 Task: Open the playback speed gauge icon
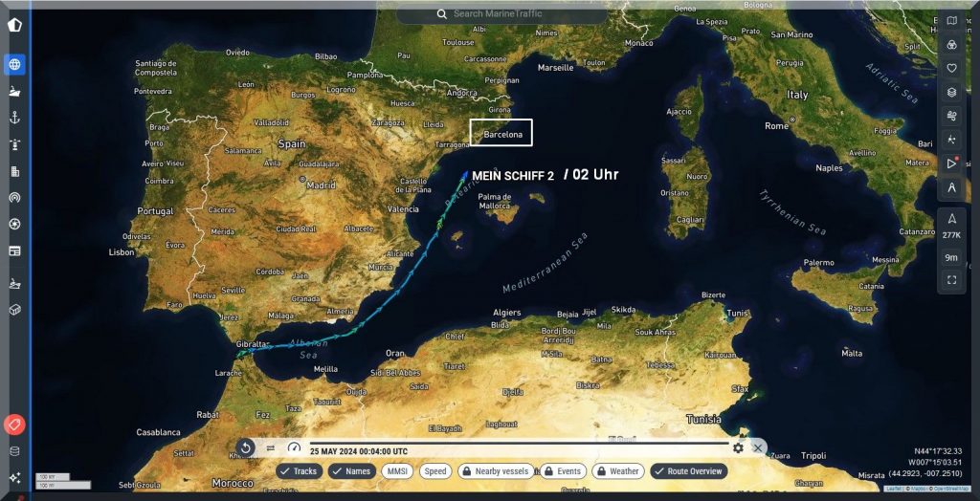point(293,447)
